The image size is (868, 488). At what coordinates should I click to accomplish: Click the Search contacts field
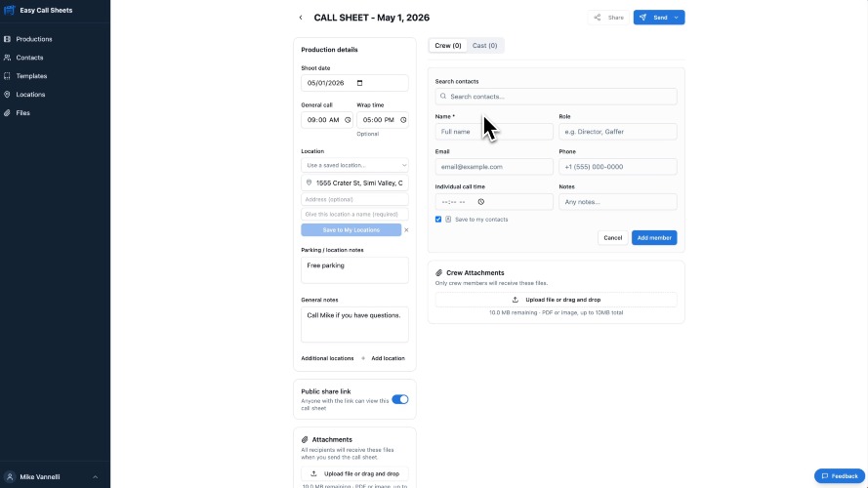click(556, 97)
